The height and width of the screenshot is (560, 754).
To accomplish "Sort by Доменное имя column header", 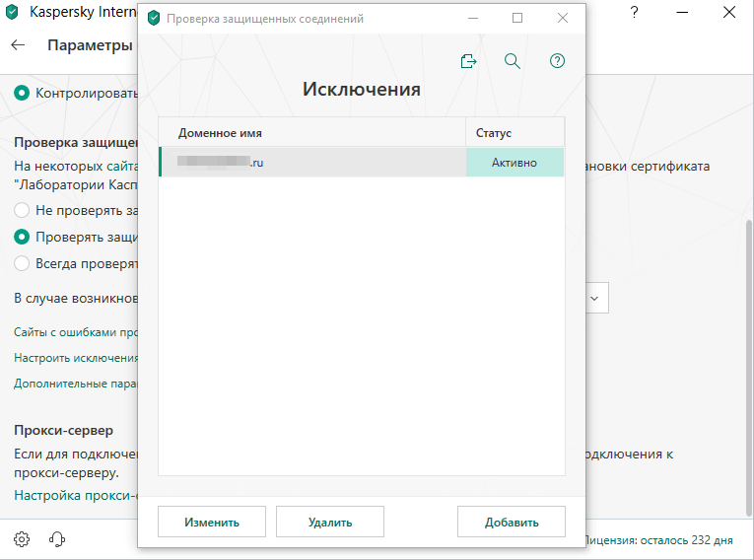I will 312,133.
